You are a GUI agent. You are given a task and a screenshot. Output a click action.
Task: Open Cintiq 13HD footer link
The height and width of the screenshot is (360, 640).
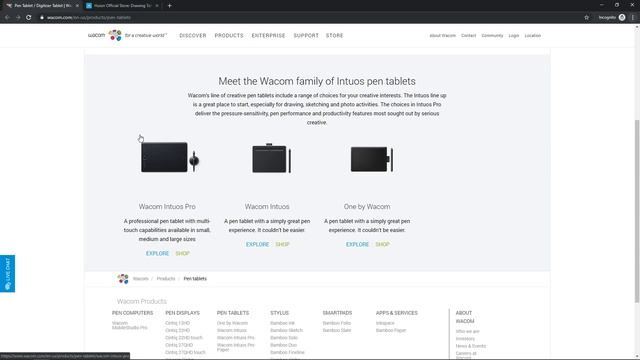click(178, 323)
